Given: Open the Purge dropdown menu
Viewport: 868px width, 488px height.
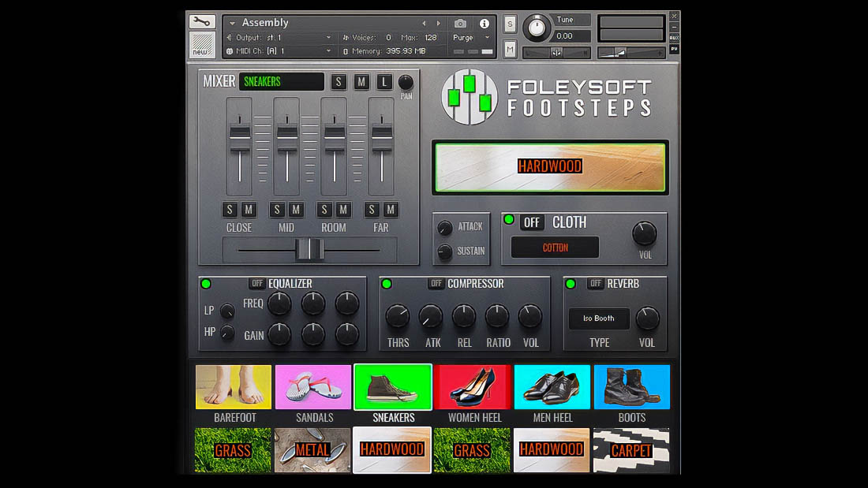Looking at the screenshot, I should click(x=471, y=38).
